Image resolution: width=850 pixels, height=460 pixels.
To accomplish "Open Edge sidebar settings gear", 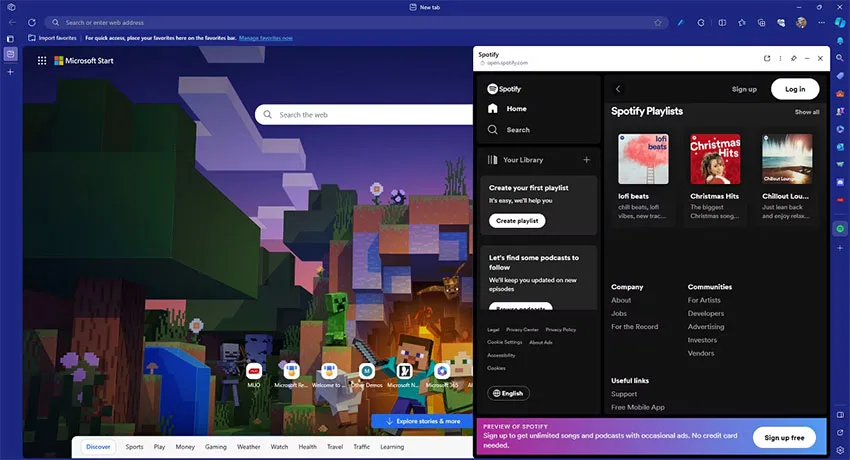I will 840,450.
